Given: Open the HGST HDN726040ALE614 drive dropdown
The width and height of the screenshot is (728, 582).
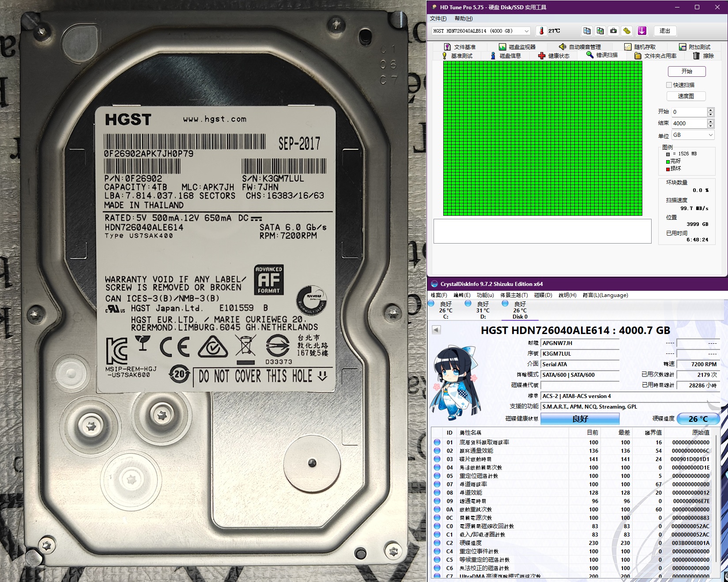Looking at the screenshot, I should click(481, 31).
